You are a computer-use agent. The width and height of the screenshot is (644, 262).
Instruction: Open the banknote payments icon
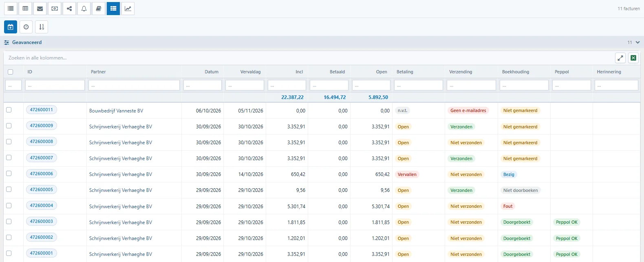tap(55, 9)
